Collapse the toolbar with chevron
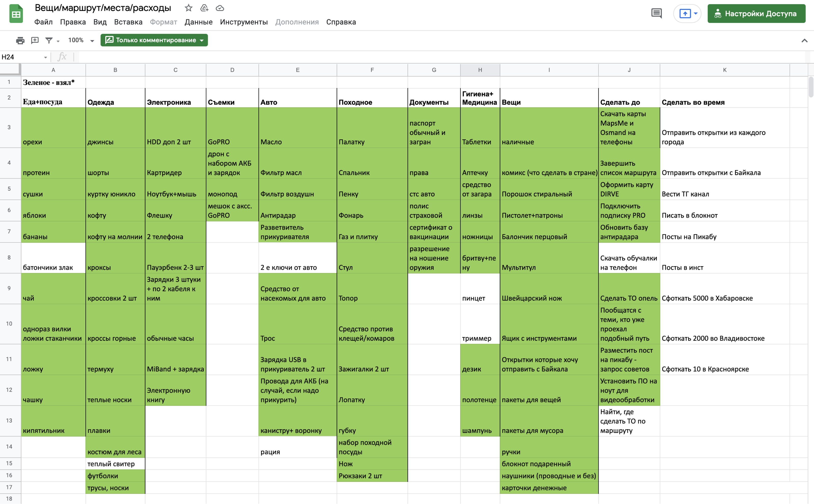Screen dimensions: 814x504 click(x=804, y=41)
